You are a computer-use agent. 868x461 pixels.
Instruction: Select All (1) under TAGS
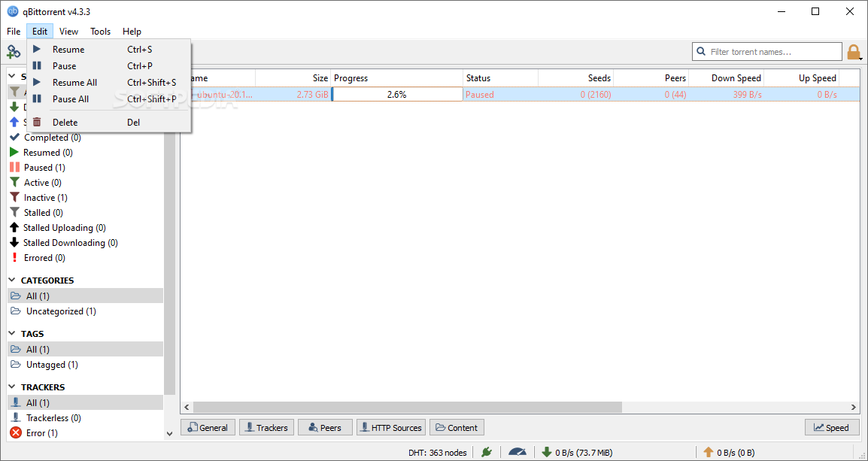point(85,349)
